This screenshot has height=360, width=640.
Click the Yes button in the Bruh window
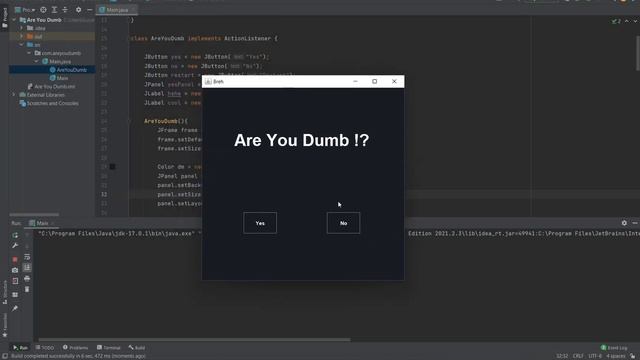[x=260, y=223]
